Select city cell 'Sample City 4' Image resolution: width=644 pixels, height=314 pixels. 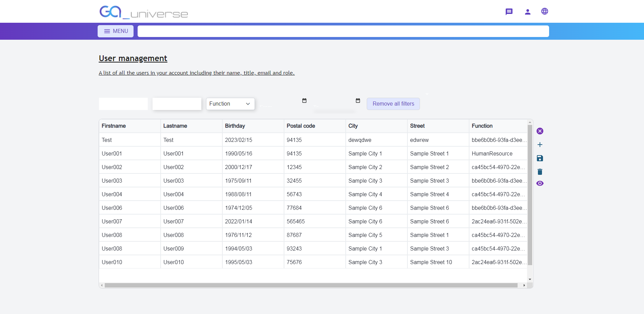point(376,194)
